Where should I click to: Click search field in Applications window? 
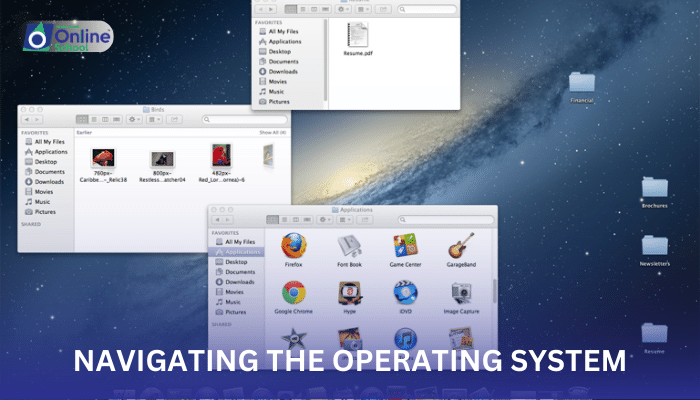point(446,220)
